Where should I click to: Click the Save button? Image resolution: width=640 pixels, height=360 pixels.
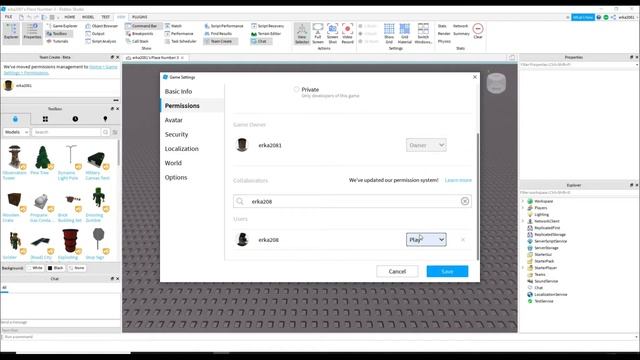point(447,271)
